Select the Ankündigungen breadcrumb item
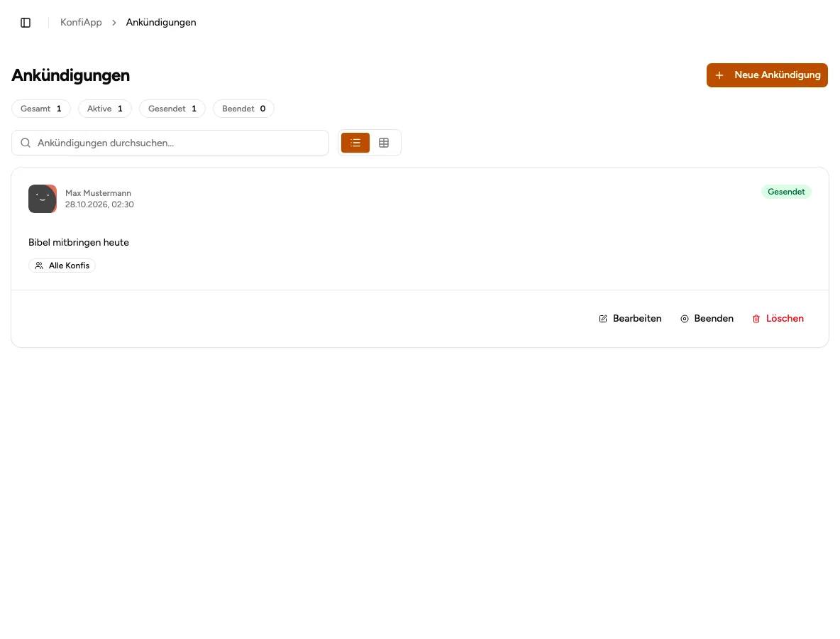The height and width of the screenshot is (639, 840). 161,23
